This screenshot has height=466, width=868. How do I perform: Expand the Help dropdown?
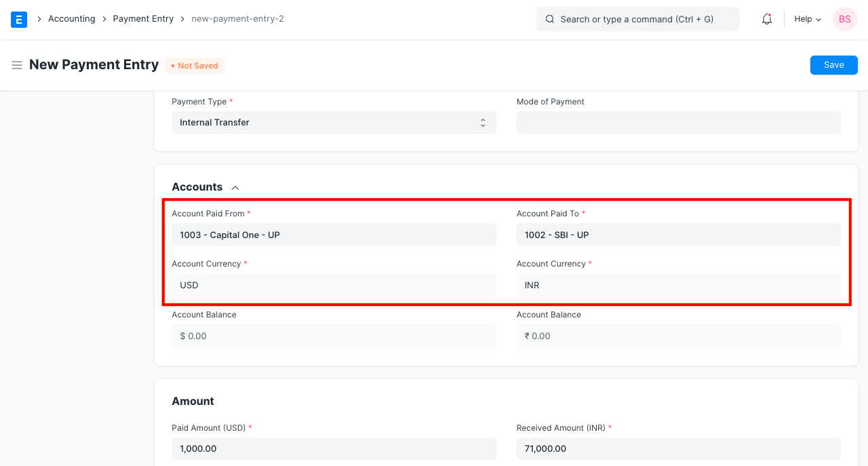pos(806,19)
